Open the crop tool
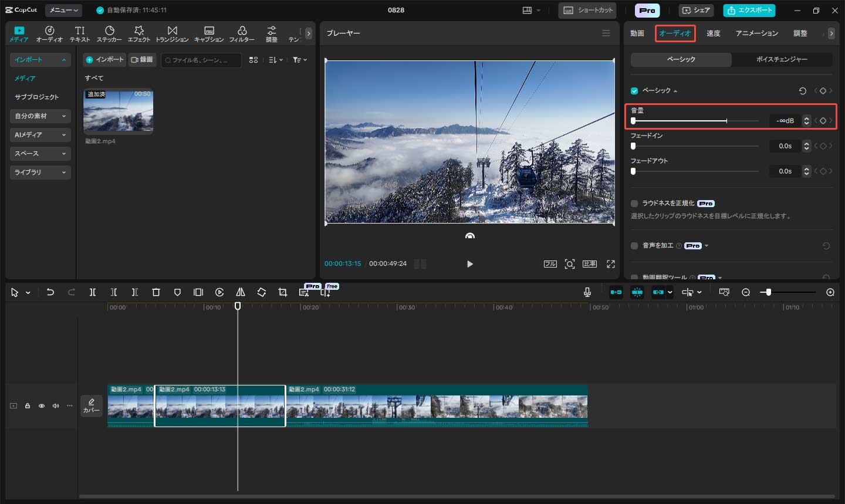Image resolution: width=845 pixels, height=504 pixels. [283, 292]
